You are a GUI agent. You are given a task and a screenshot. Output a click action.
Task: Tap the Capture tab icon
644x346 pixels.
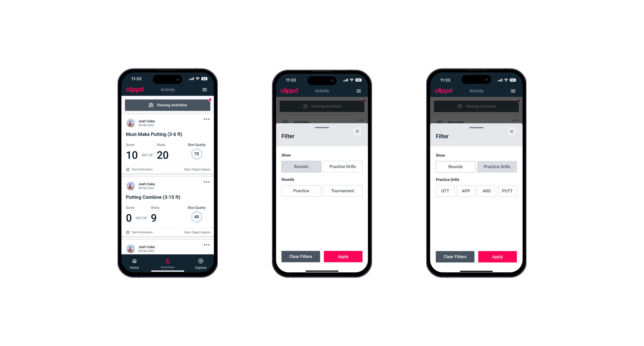coord(201,262)
